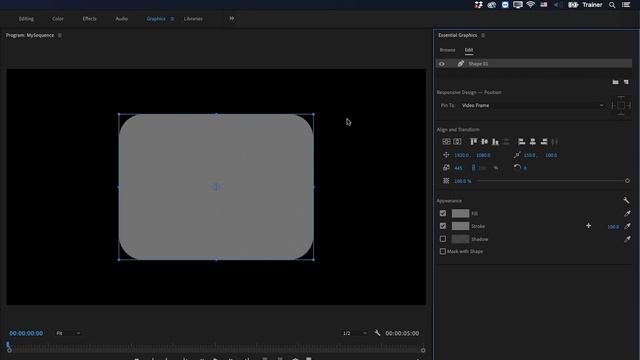Enable Mask with Shape checkbox
Image resolution: width=640 pixels, height=360 pixels.
pyautogui.click(x=443, y=251)
